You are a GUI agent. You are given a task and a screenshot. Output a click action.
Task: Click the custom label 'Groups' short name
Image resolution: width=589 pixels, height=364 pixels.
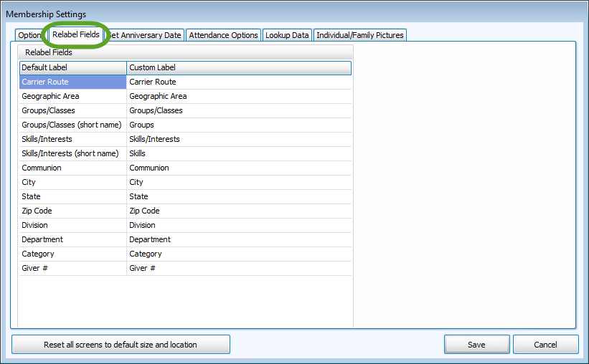(238, 125)
